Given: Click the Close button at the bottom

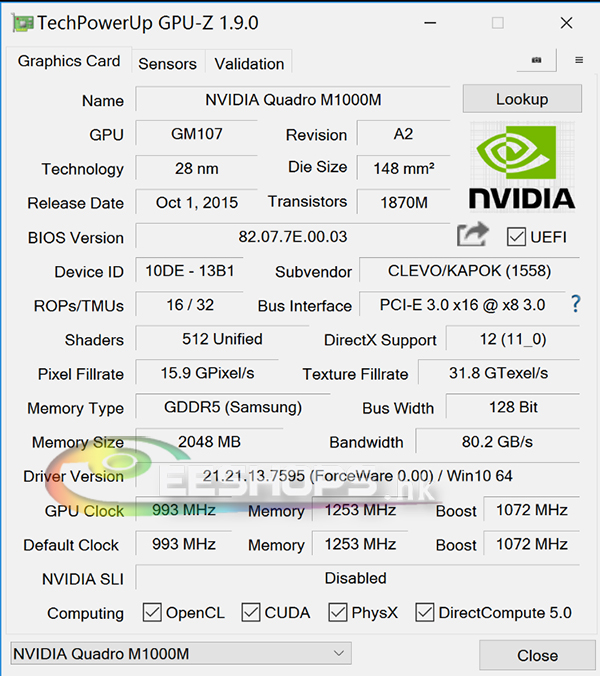Looking at the screenshot, I should (537, 656).
